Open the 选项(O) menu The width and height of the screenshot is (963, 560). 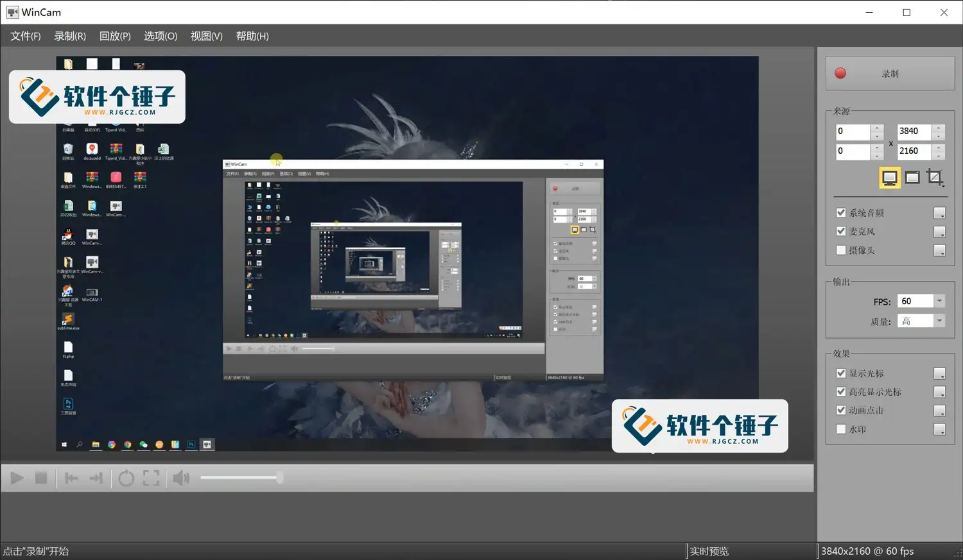[x=160, y=36]
